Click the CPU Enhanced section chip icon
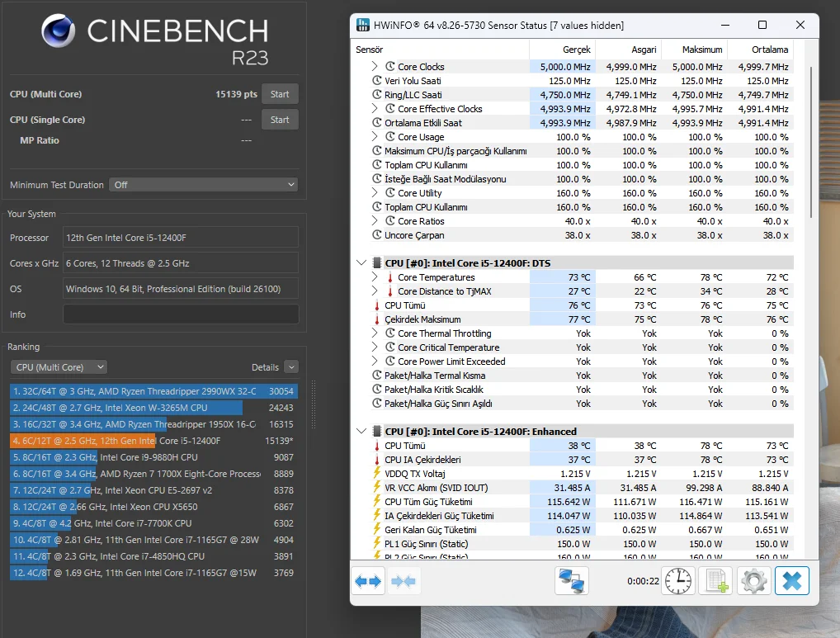This screenshot has width=840, height=638. (x=377, y=431)
